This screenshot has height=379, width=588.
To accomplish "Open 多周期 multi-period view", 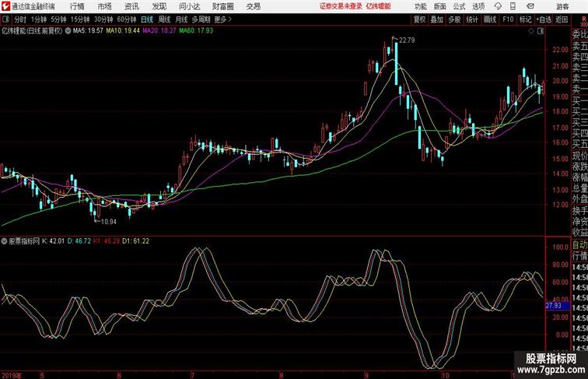I will (201, 19).
